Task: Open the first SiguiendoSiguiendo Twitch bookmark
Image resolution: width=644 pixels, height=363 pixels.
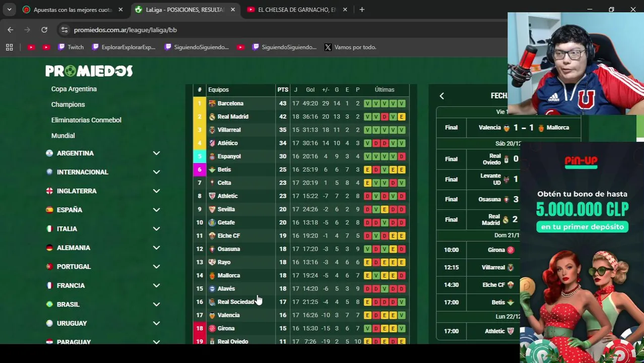Action: click(x=197, y=47)
